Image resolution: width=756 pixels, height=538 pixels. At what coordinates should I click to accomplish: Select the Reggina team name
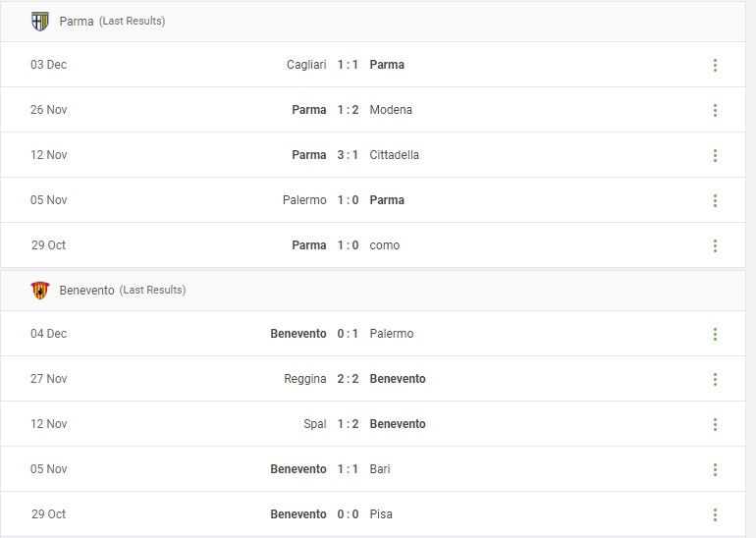click(305, 379)
